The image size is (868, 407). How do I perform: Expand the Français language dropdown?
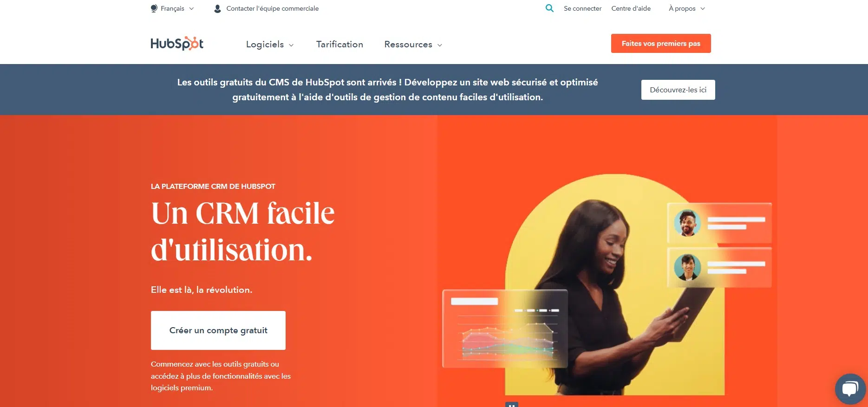[x=172, y=8]
